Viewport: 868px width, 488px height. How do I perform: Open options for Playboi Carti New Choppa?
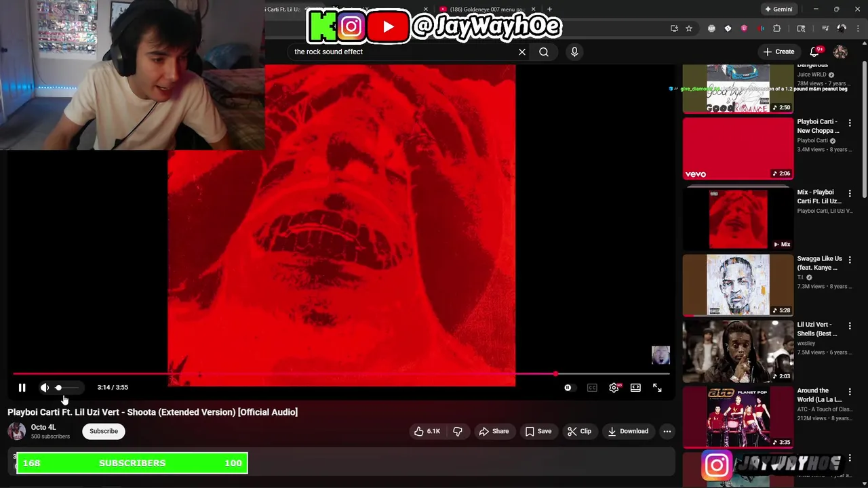(850, 123)
